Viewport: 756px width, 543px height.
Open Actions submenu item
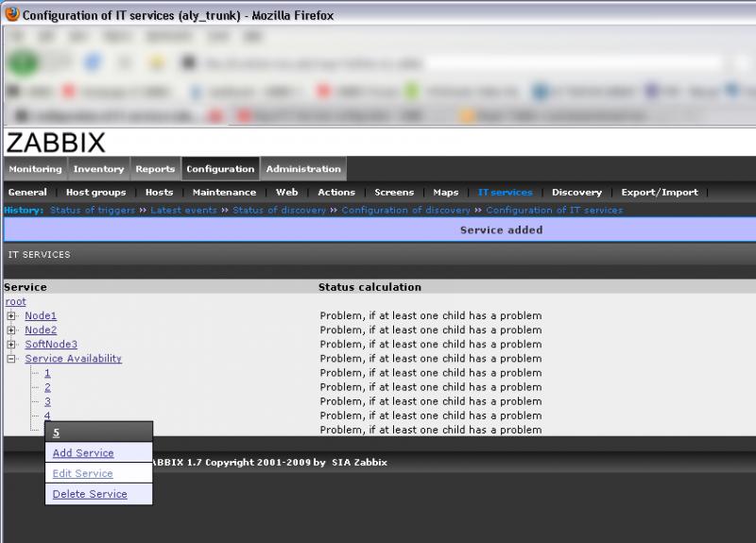(336, 193)
